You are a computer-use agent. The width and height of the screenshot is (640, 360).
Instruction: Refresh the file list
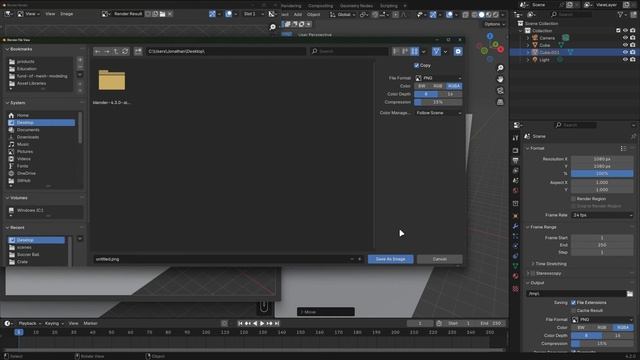(x=125, y=51)
